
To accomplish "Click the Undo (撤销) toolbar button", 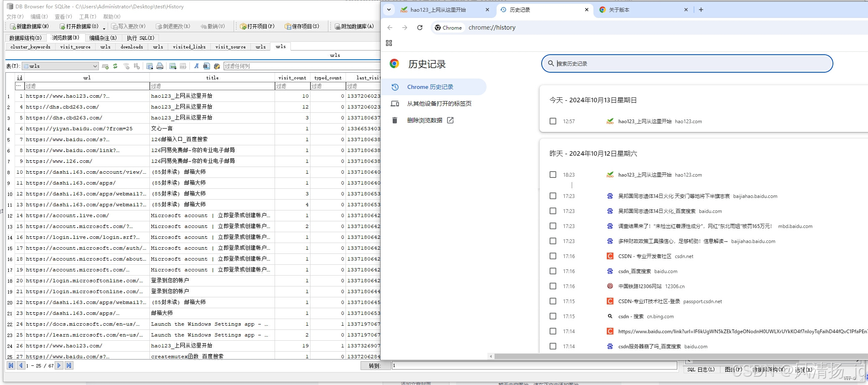I will pos(212,26).
